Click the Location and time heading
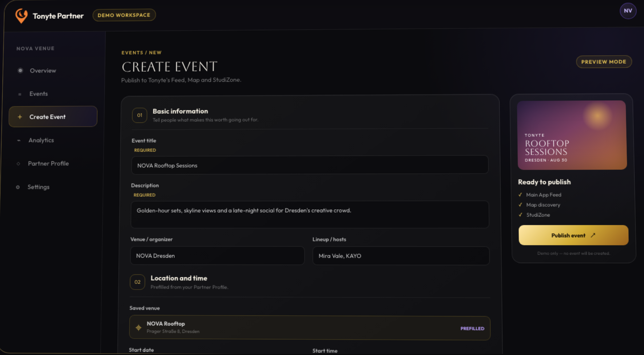Image resolution: width=644 pixels, height=355 pixels. pos(179,278)
